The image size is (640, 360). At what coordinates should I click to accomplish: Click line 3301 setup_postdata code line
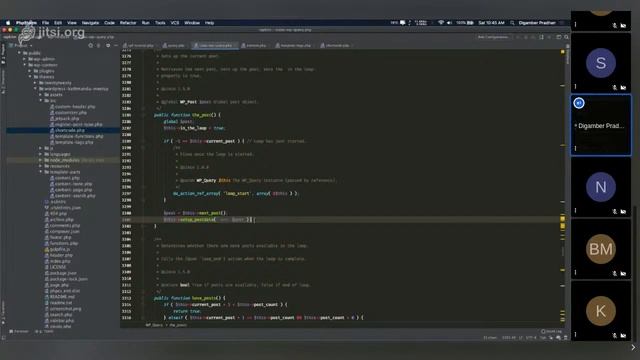point(209,220)
